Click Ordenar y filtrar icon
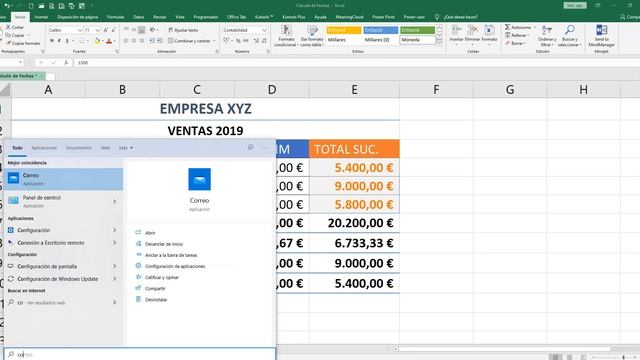The height and width of the screenshot is (360, 640). tap(547, 30)
